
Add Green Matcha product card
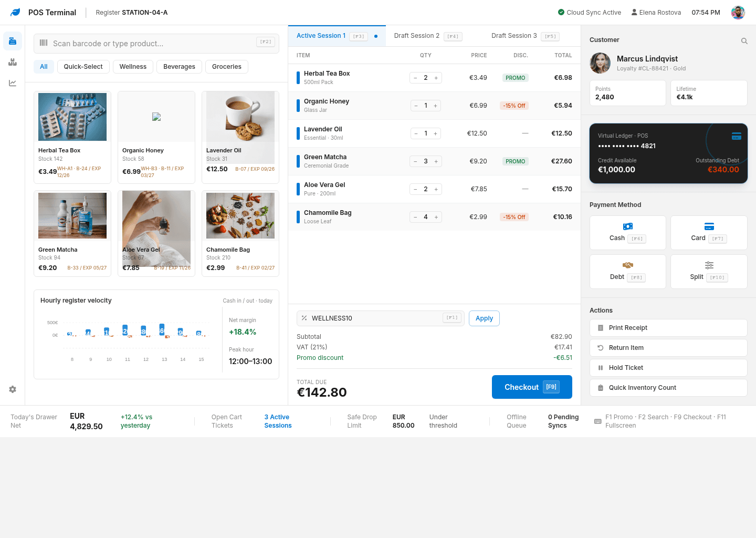pyautogui.click(x=72, y=233)
